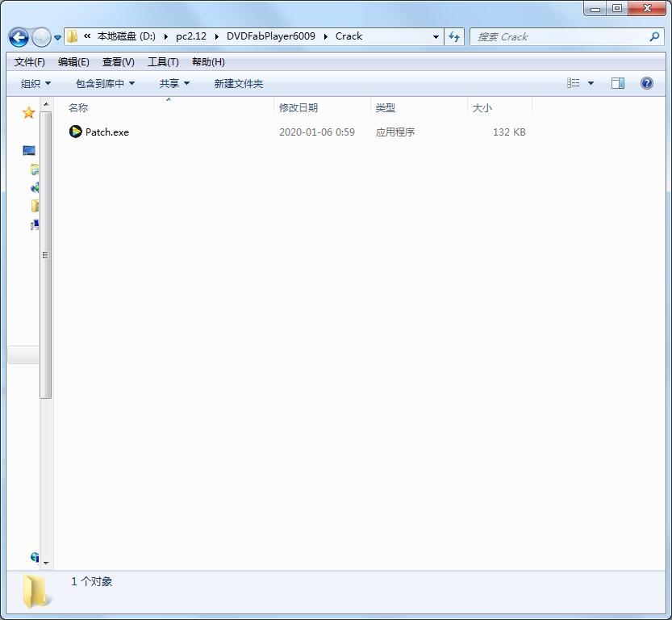Open the help question mark icon

[x=646, y=83]
